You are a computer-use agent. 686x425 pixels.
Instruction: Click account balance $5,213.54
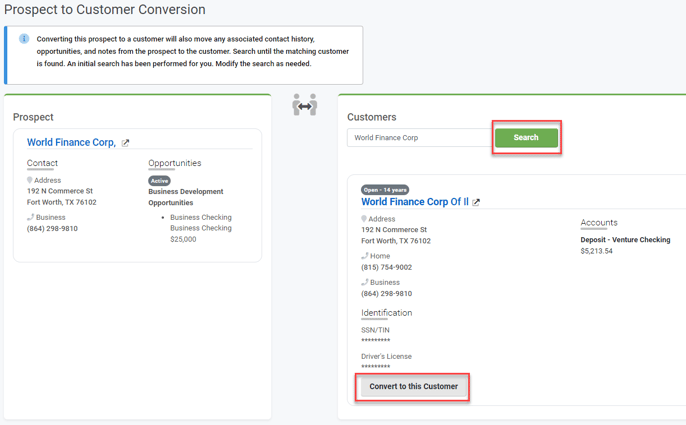pos(596,251)
